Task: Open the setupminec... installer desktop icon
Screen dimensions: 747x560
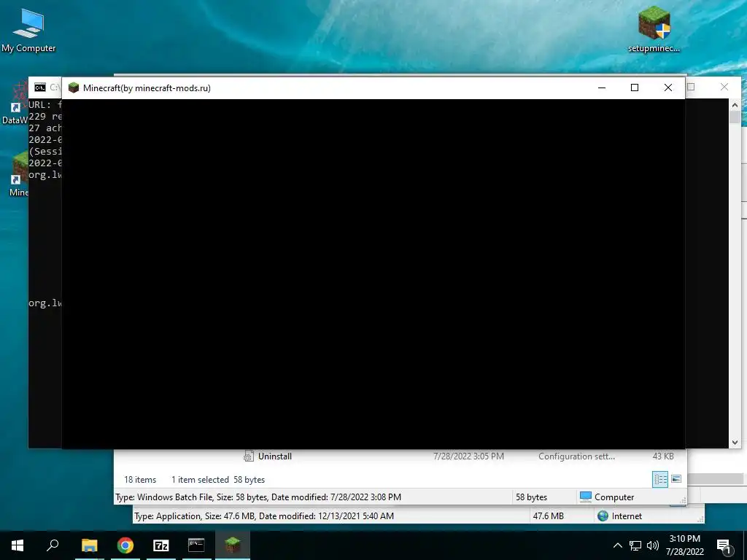Action: 654,28
